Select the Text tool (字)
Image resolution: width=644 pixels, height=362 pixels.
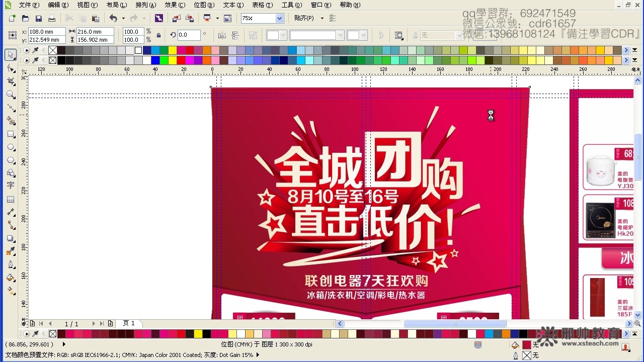(x=10, y=186)
